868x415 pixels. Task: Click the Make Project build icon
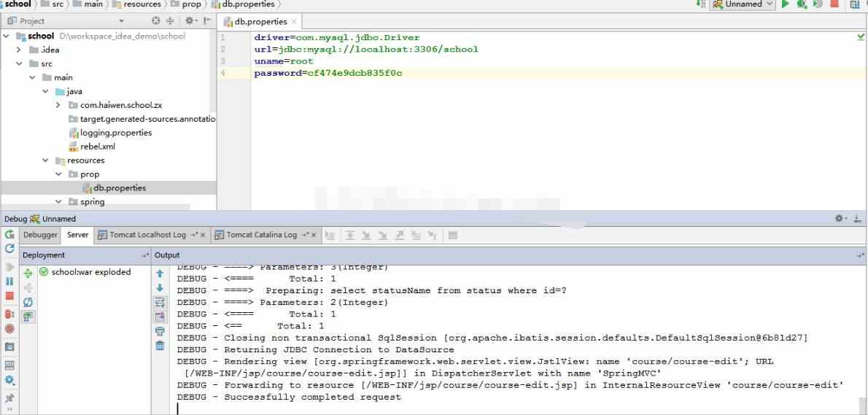702,4
